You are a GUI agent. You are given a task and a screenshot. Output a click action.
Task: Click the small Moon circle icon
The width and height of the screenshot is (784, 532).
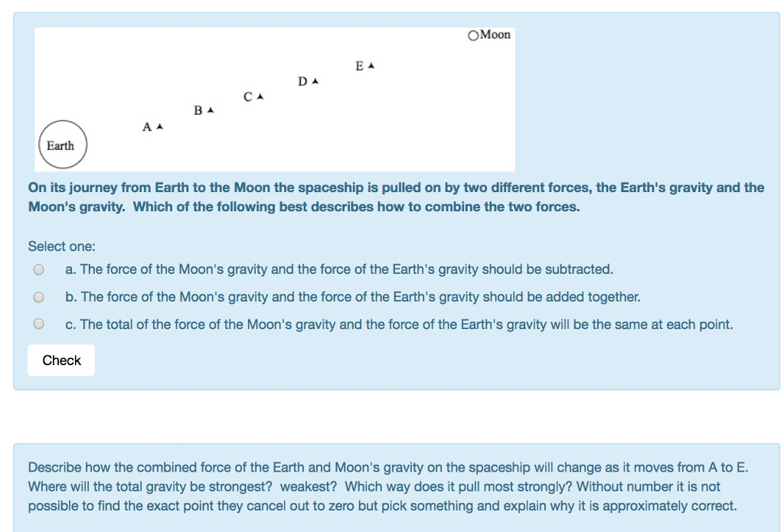pyautogui.click(x=473, y=35)
